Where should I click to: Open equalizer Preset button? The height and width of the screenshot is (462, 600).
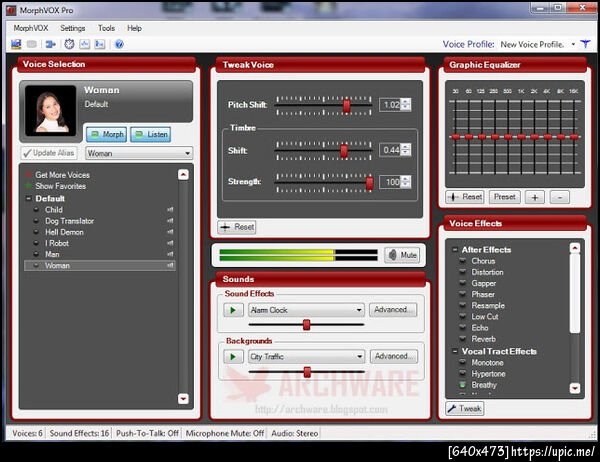coord(505,197)
